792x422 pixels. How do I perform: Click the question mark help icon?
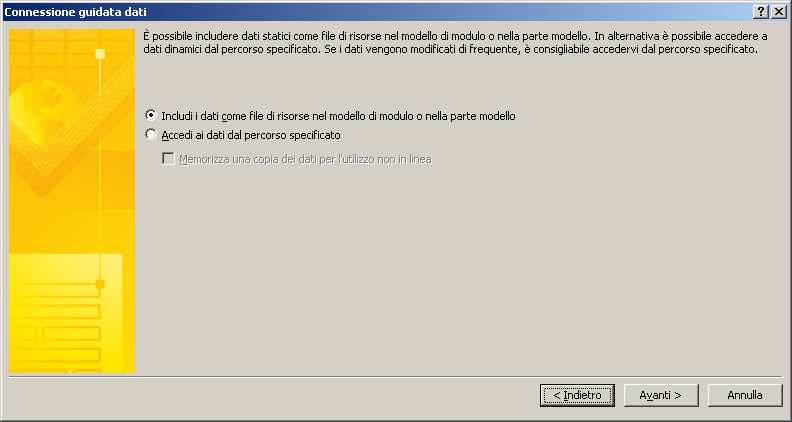pyautogui.click(x=761, y=12)
